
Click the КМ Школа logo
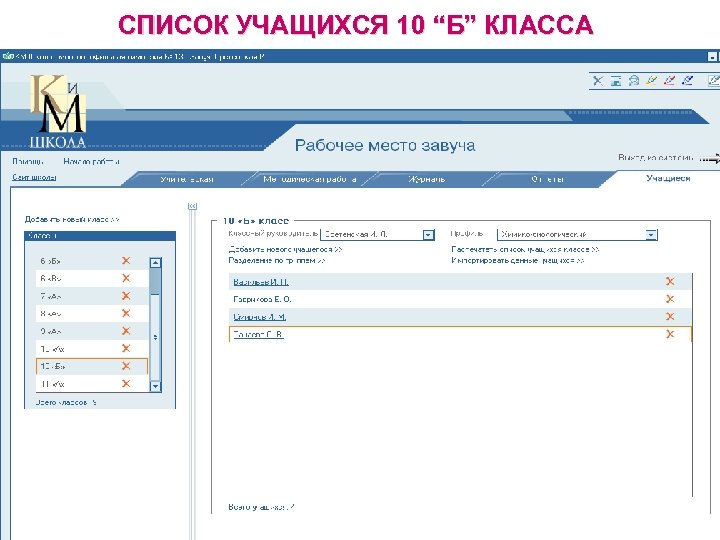pyautogui.click(x=58, y=111)
